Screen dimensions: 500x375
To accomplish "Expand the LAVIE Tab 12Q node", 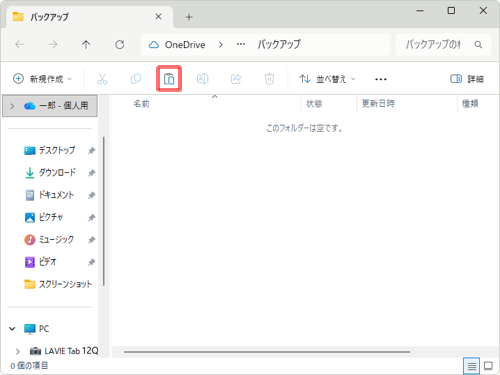I will pos(18,351).
